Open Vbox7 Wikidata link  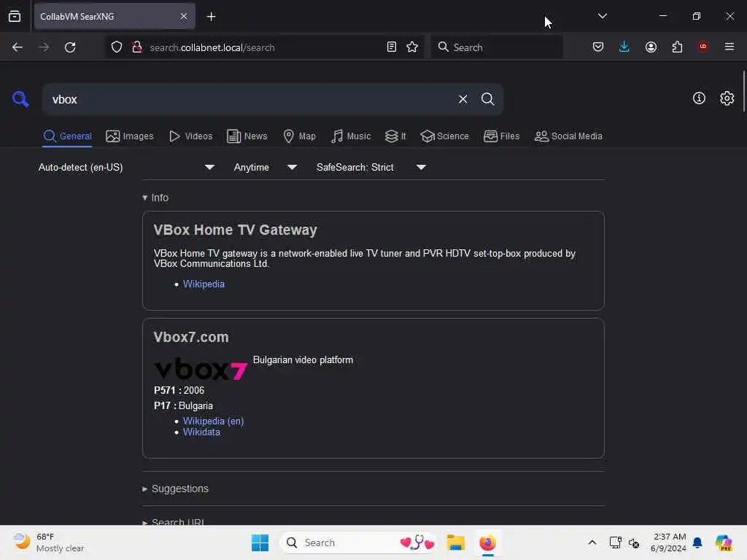(x=201, y=432)
